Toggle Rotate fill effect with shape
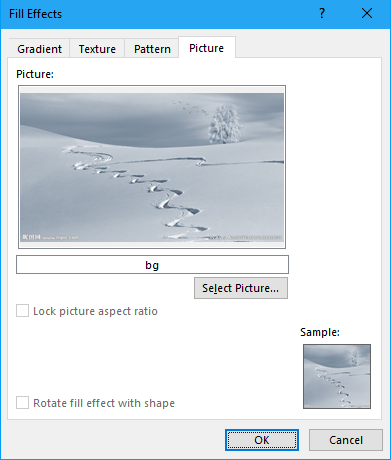The height and width of the screenshot is (460, 391). pos(22,403)
